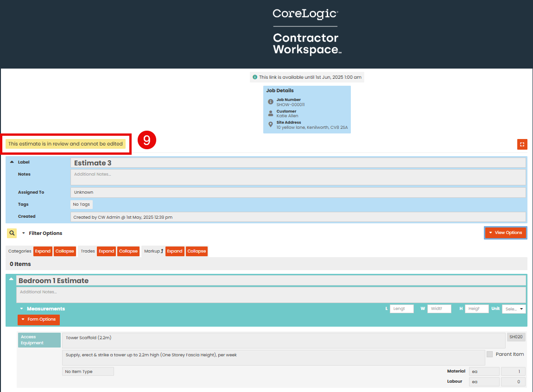
Task: Toggle the Measurements expander
Action: coord(21,309)
